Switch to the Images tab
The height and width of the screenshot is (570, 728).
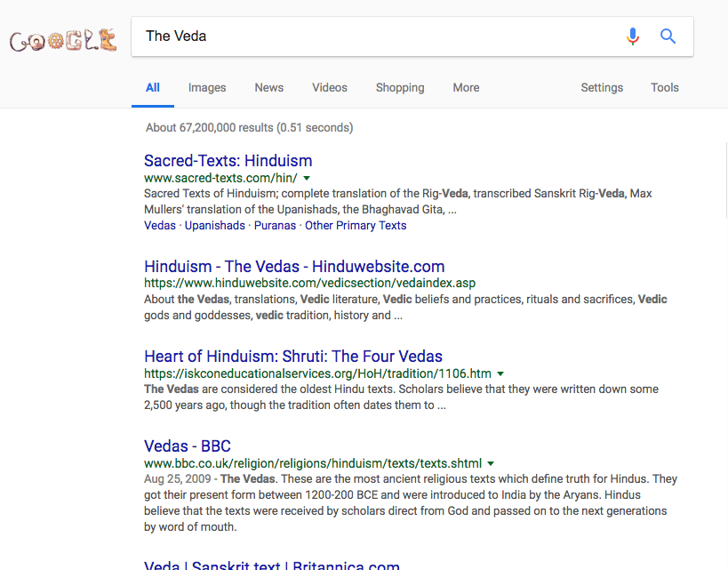pos(207,88)
